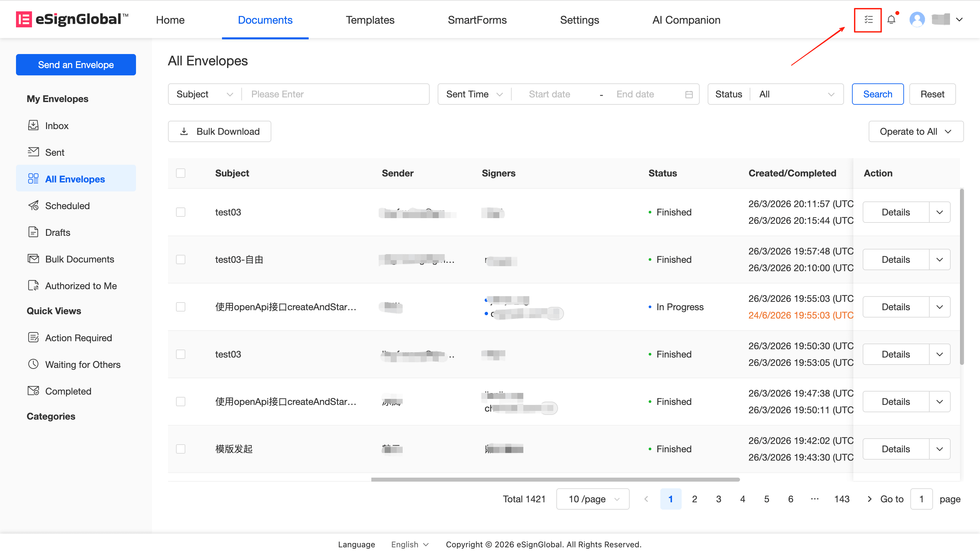Switch to the Templates tab
The height and width of the screenshot is (555, 980).
[370, 20]
